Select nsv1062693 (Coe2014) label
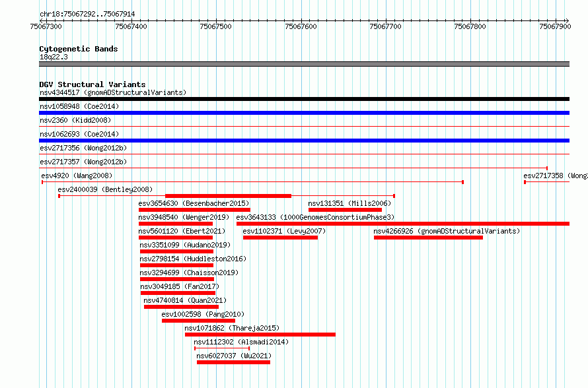Viewport: 588px width, 388px height. 79,134
